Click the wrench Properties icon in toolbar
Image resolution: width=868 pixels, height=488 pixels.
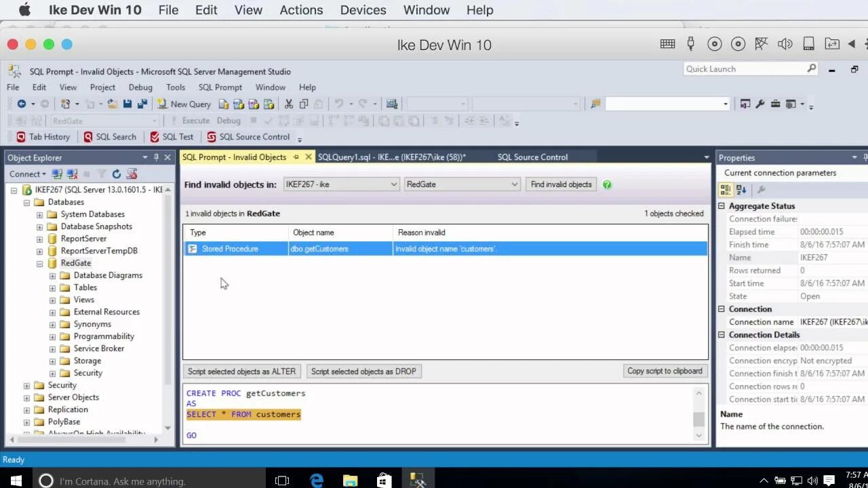click(760, 104)
